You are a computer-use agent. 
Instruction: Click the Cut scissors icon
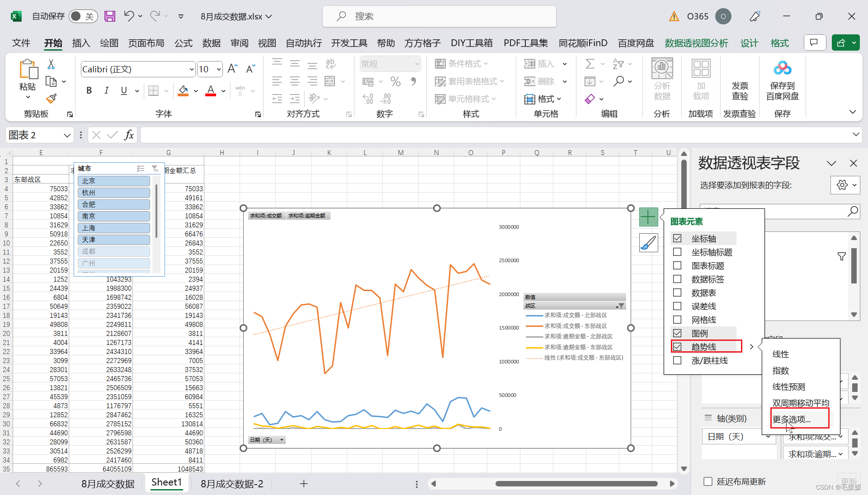[x=51, y=64]
